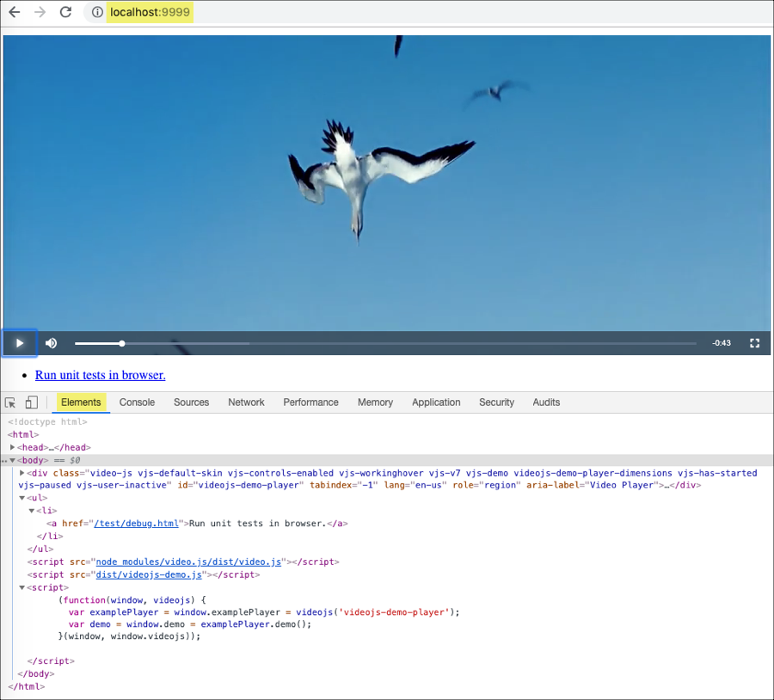The height and width of the screenshot is (700, 774).
Task: Enter fullscreen mode on the player
Action: [754, 342]
